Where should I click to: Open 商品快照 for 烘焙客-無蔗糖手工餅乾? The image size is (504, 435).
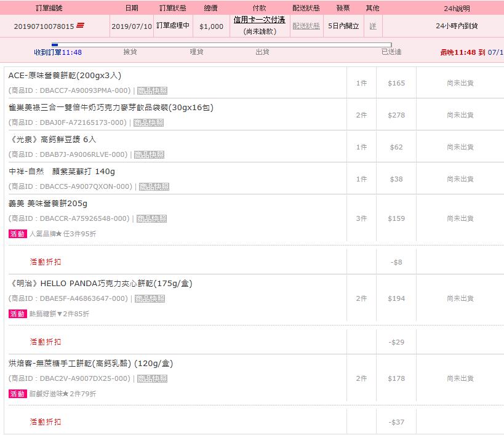pos(153,379)
